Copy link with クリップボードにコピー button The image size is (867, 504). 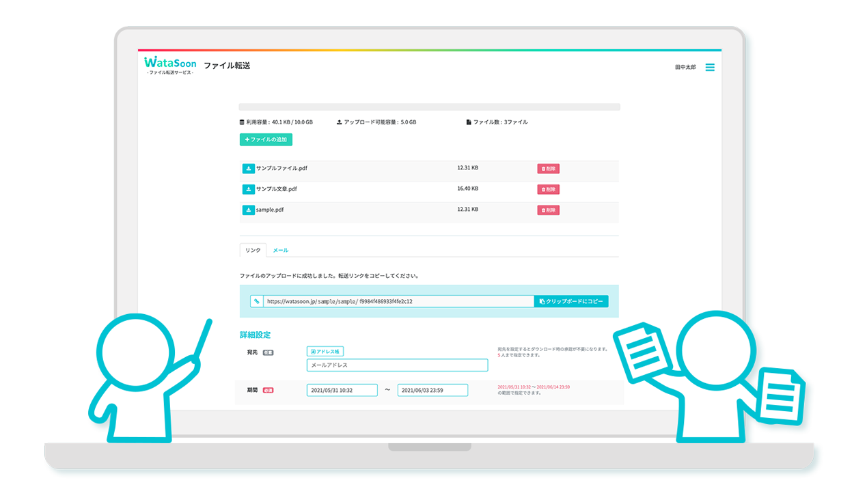click(571, 301)
